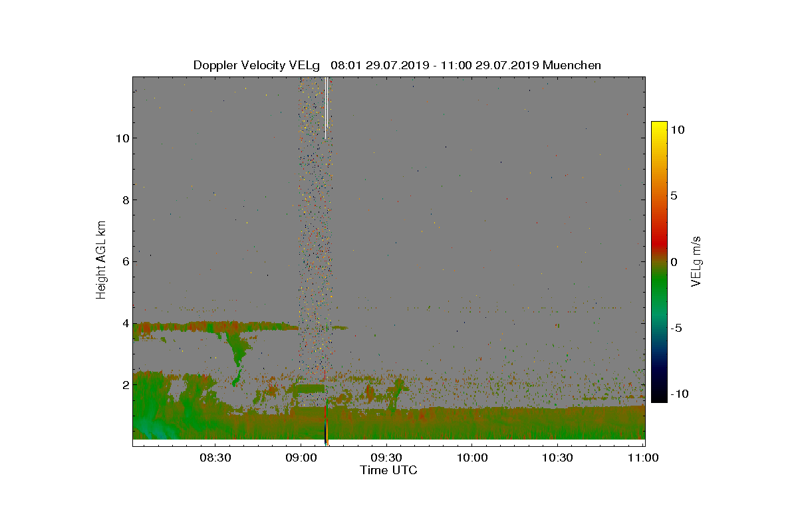Click the 'Time UTC' axis title
Viewport: 798px width, 532px height.
pyautogui.click(x=389, y=470)
